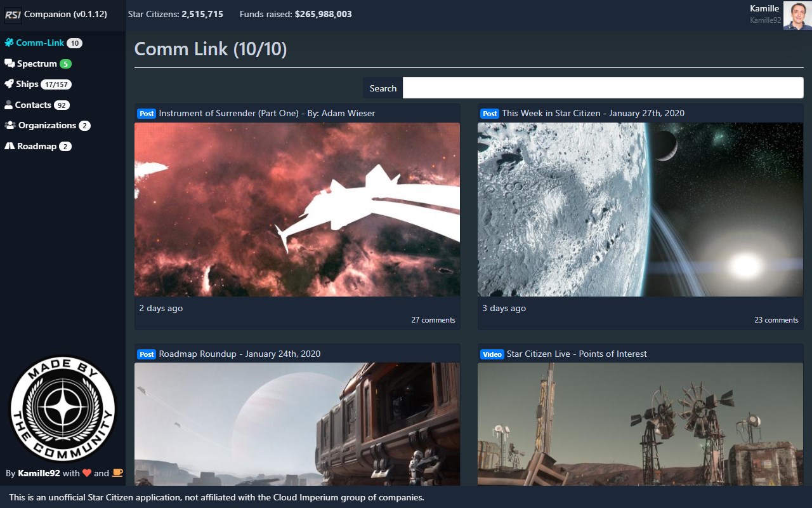Click the Funds raised $265,988,003 counter
The image size is (812, 508).
pyautogui.click(x=296, y=14)
